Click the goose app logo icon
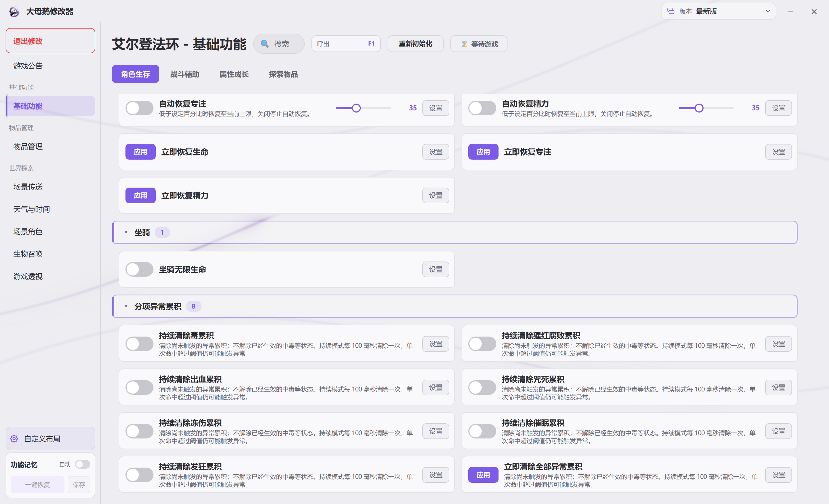 coord(14,11)
